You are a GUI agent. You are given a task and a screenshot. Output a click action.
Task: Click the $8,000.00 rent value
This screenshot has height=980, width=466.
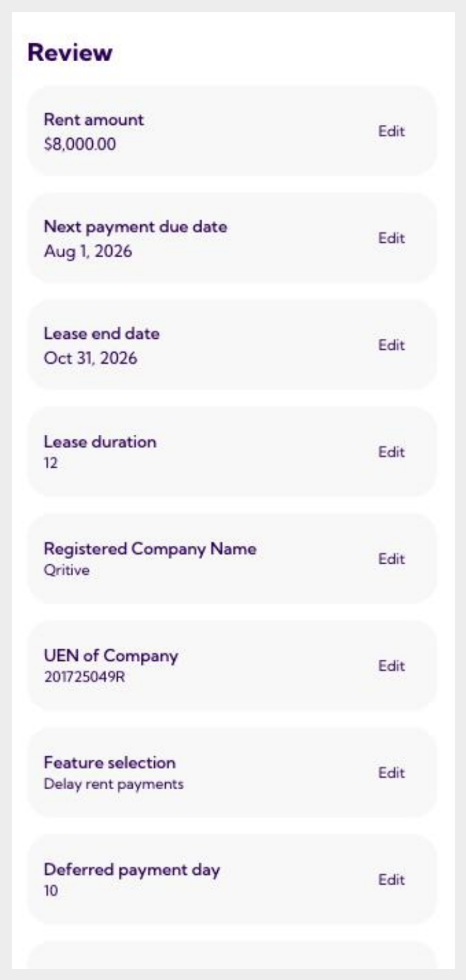80,143
